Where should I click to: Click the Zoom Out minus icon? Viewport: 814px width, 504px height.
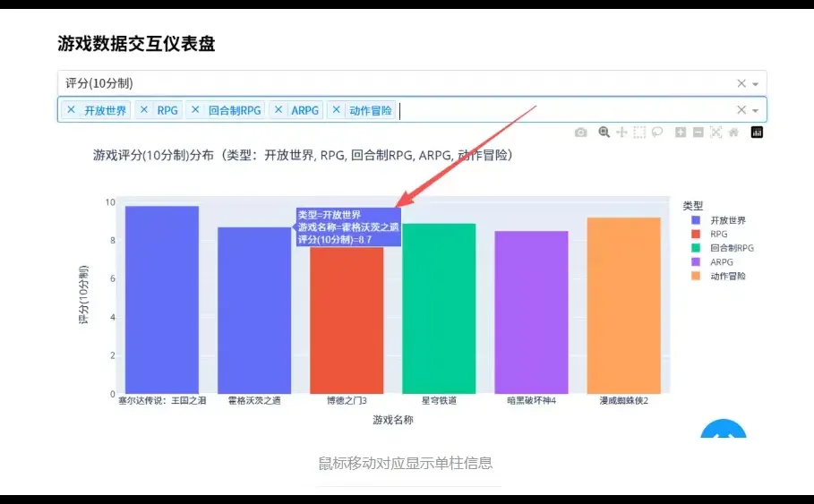tap(698, 132)
